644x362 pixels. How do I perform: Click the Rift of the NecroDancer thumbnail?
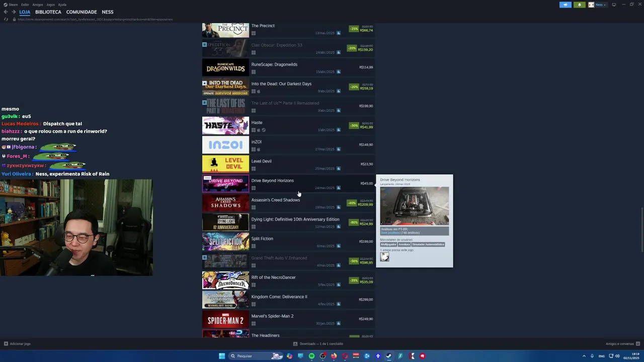tap(225, 281)
